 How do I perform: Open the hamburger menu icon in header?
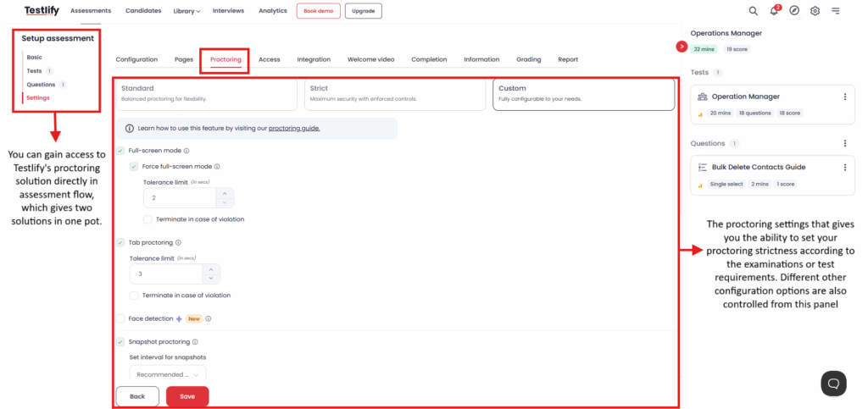(x=835, y=10)
